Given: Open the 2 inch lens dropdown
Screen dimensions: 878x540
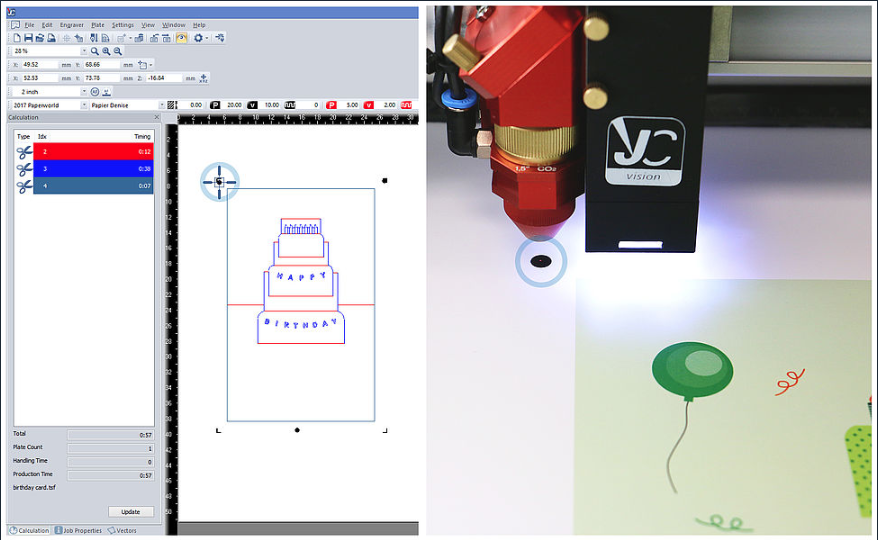Looking at the screenshot, I should click(84, 91).
